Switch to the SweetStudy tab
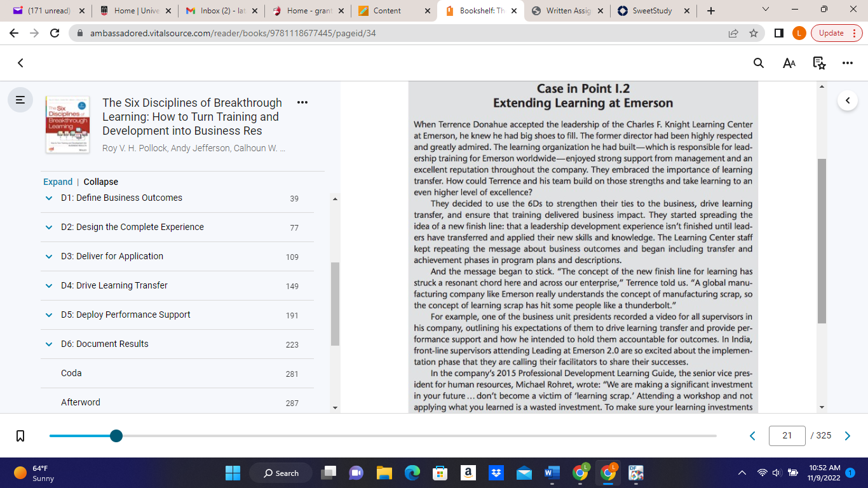This screenshot has width=868, height=488. pos(653,11)
